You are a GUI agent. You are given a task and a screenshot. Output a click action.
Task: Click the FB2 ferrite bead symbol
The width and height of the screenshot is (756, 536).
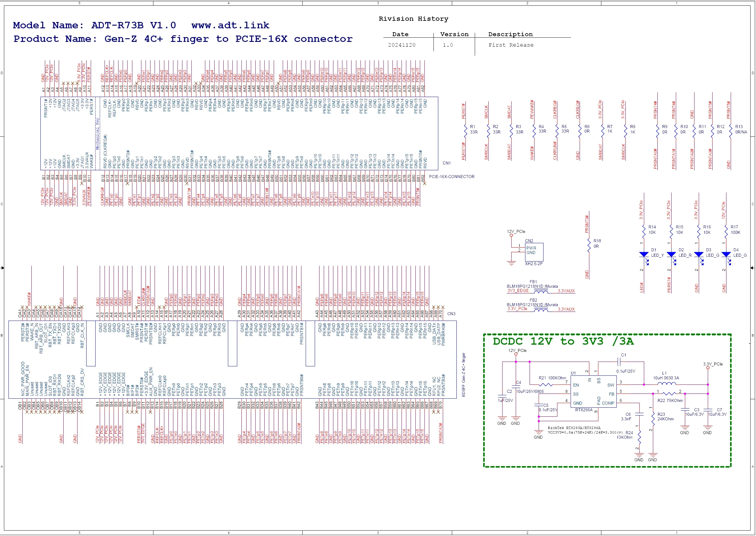pyautogui.click(x=541, y=310)
